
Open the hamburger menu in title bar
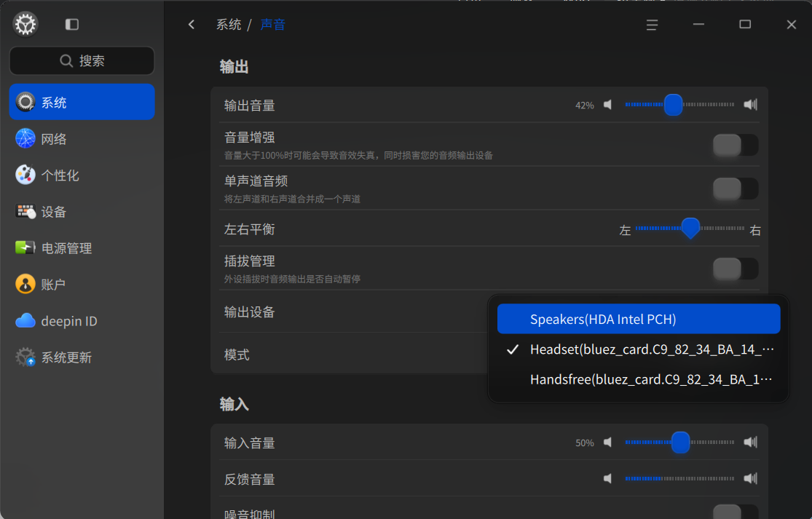click(652, 24)
